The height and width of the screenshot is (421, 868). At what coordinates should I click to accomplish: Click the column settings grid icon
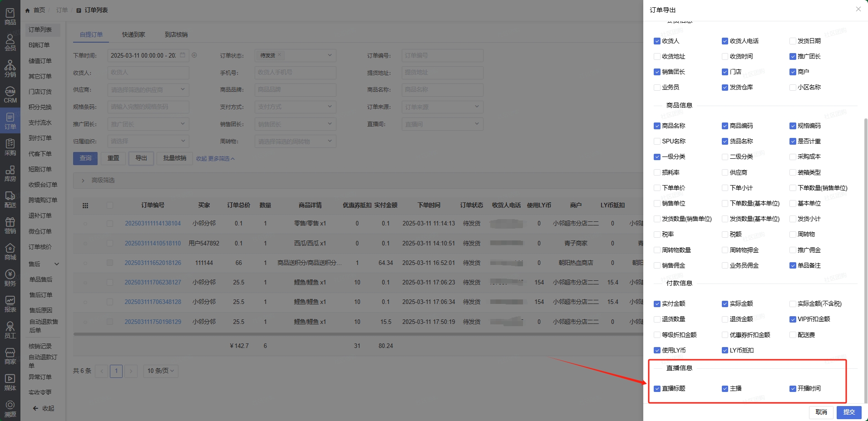tap(85, 206)
